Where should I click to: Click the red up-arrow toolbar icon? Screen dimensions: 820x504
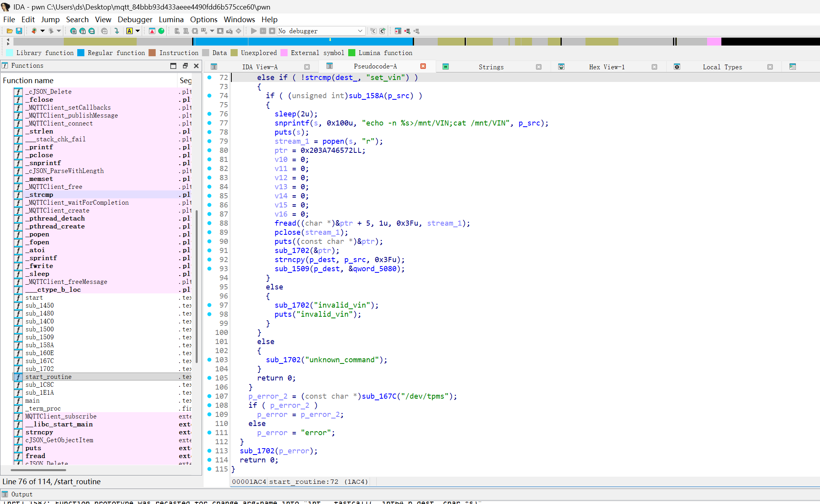click(x=152, y=31)
